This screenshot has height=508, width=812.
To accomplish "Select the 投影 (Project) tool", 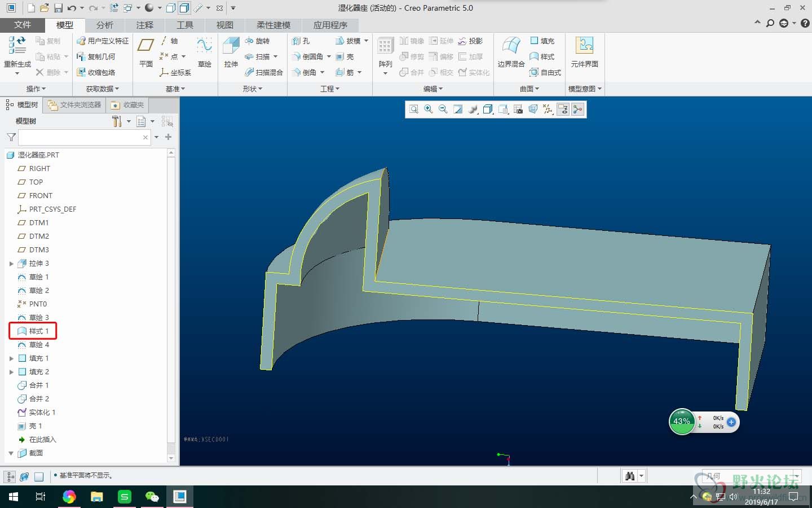I will 470,41.
